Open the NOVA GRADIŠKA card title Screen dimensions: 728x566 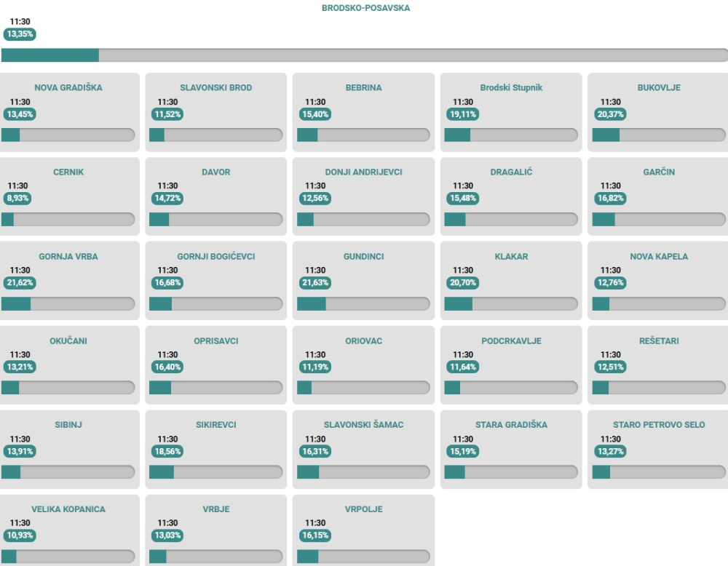[x=68, y=88]
